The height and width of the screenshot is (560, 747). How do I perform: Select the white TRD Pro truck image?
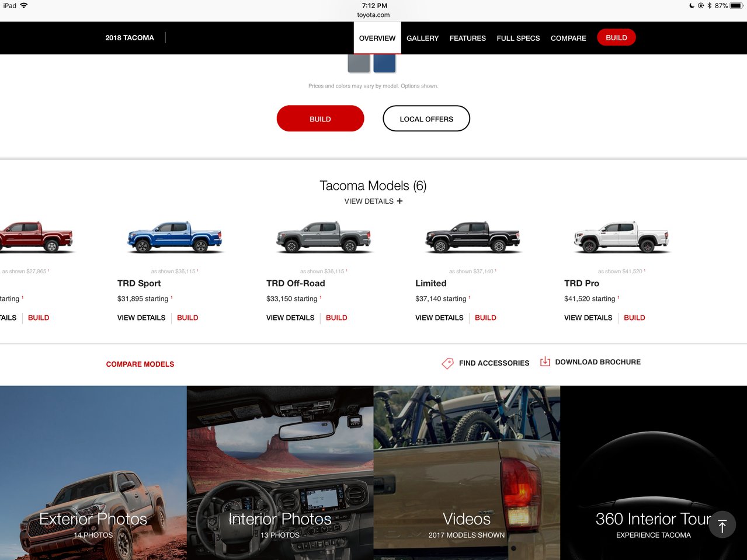pos(621,236)
